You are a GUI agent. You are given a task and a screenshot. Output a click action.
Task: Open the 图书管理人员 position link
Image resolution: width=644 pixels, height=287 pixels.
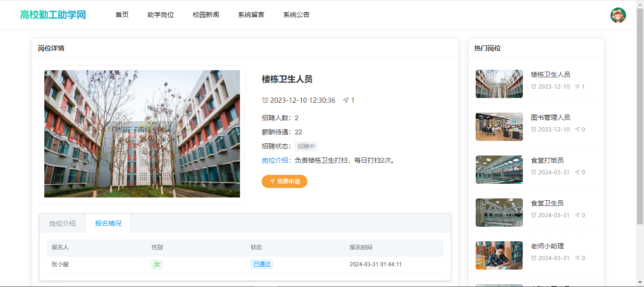(x=550, y=117)
